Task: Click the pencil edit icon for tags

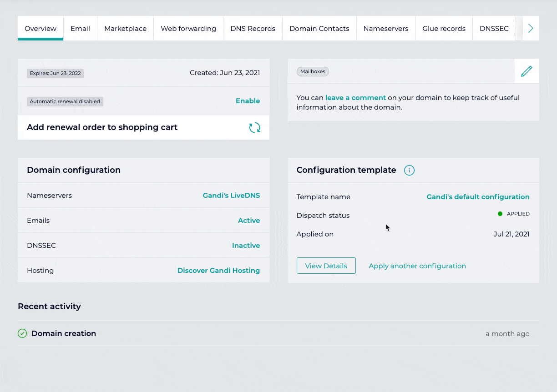Action: click(x=527, y=71)
